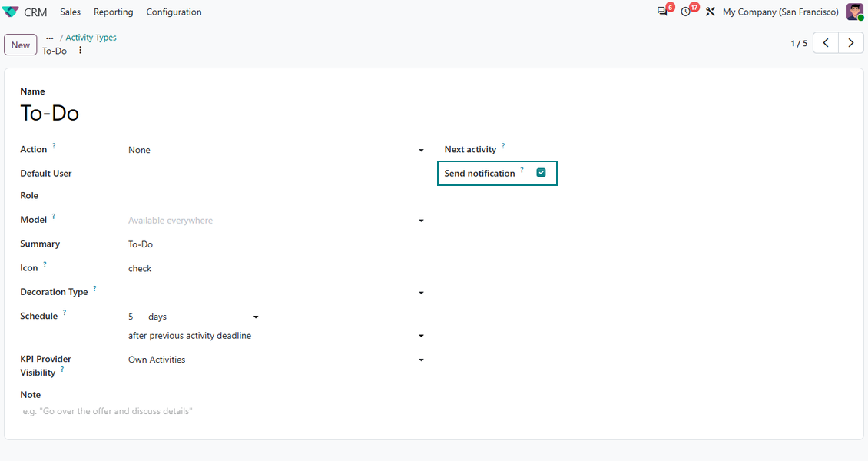Viewport: 868px width, 461px height.
Task: Show KPI Provider Visibility help tooltip
Action: tap(62, 369)
